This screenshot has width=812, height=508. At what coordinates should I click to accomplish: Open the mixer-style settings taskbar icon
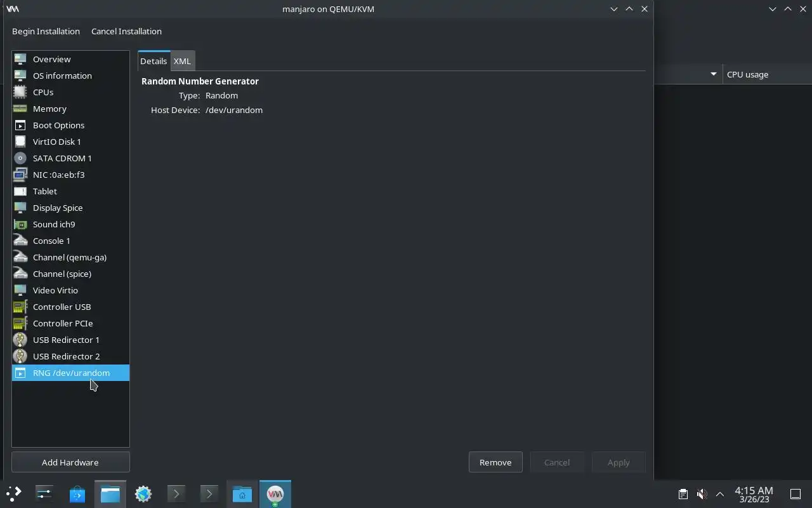44,493
